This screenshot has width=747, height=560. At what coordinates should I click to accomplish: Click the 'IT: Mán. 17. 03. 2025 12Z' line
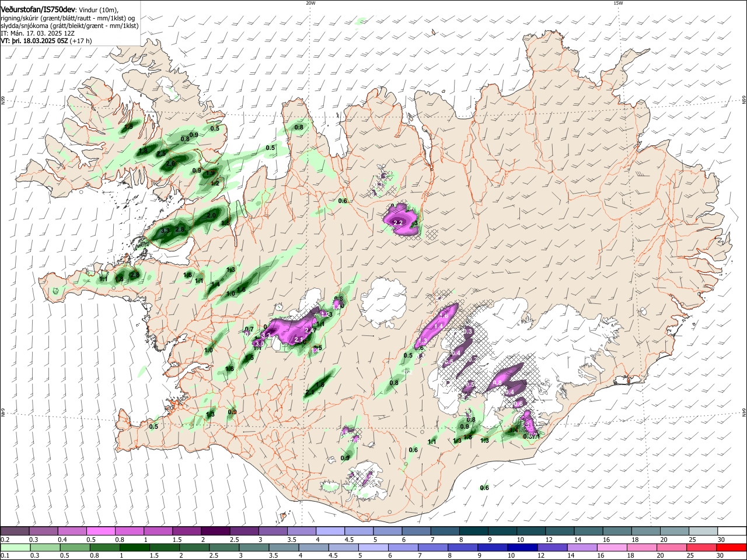coord(36,34)
